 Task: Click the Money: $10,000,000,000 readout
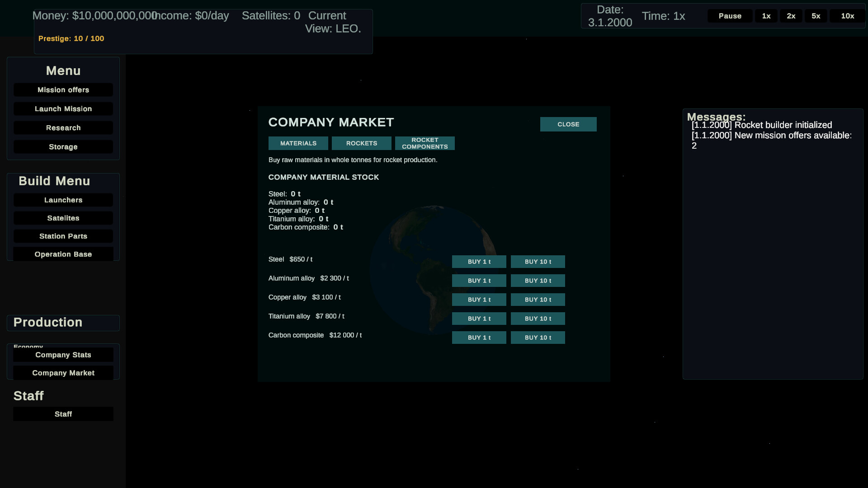pos(94,16)
